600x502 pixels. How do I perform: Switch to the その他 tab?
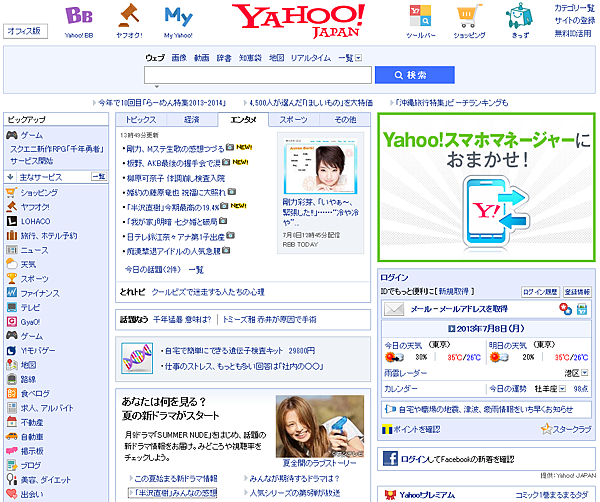pyautogui.click(x=345, y=120)
